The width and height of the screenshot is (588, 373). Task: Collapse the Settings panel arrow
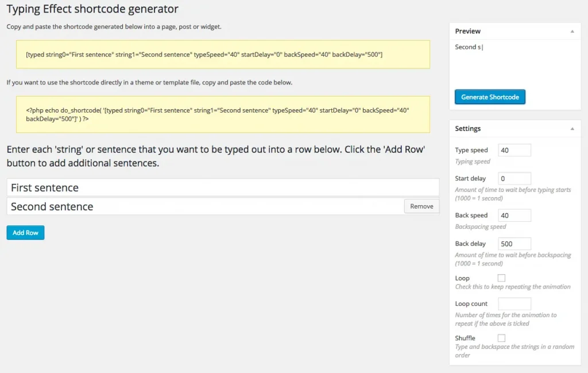point(572,129)
